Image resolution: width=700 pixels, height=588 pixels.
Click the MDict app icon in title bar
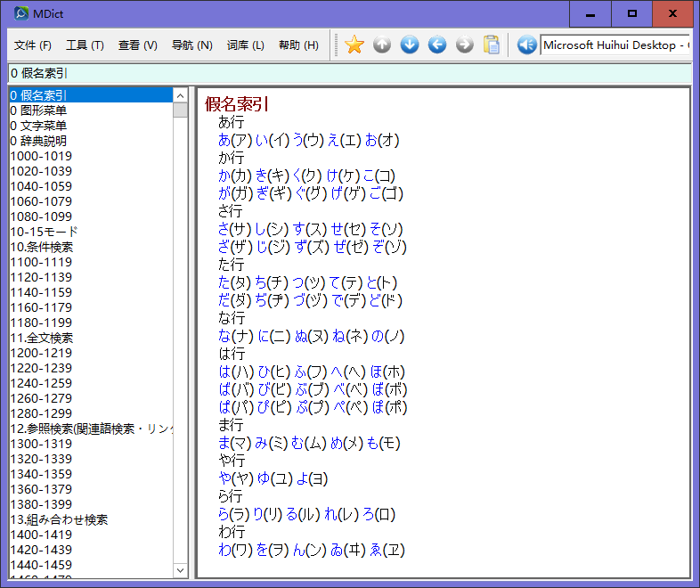click(20, 13)
